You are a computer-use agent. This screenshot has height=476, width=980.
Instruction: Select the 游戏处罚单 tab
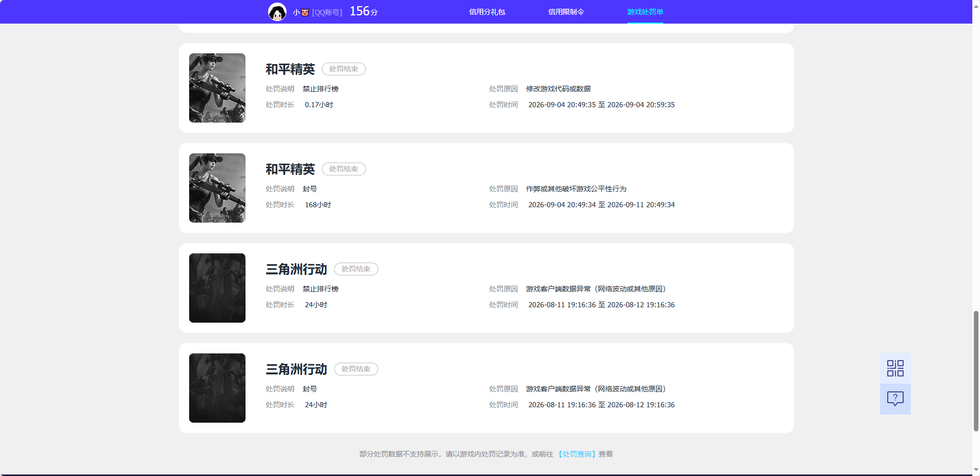(x=645, y=12)
